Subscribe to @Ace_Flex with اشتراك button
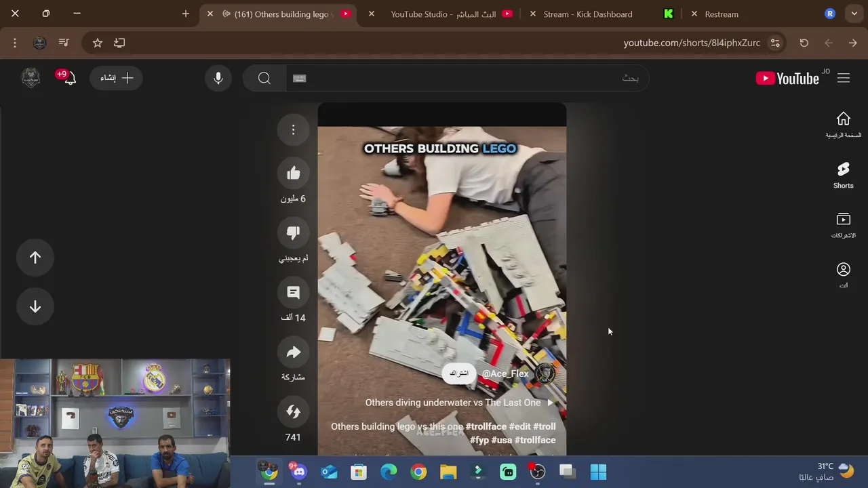868x488 pixels. (x=459, y=373)
